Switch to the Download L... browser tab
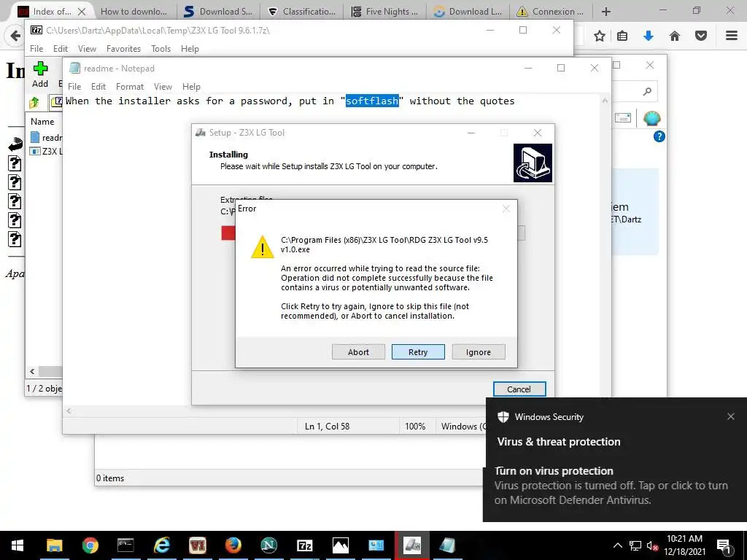This screenshot has width=747, height=560. pos(468,12)
